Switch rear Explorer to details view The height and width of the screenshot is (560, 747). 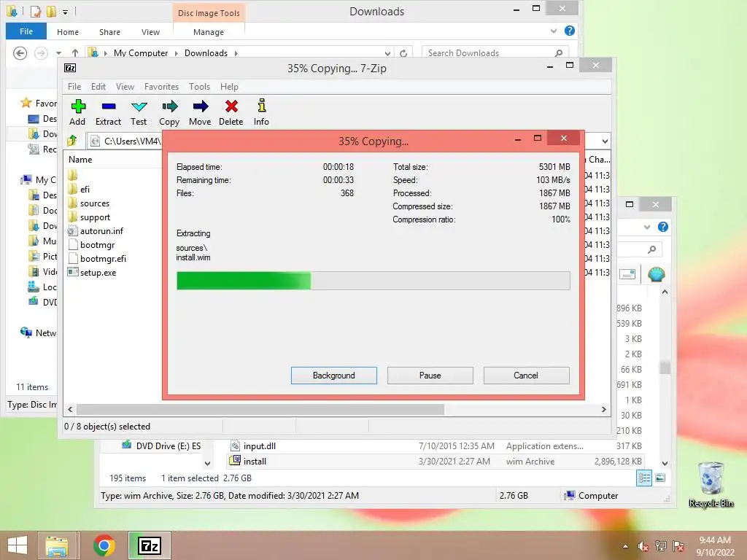(x=644, y=478)
